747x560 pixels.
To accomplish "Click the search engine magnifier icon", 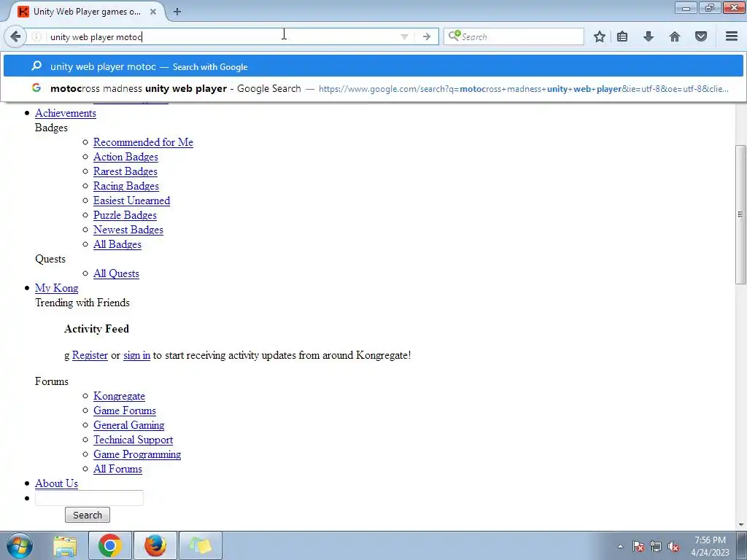I will pos(454,36).
